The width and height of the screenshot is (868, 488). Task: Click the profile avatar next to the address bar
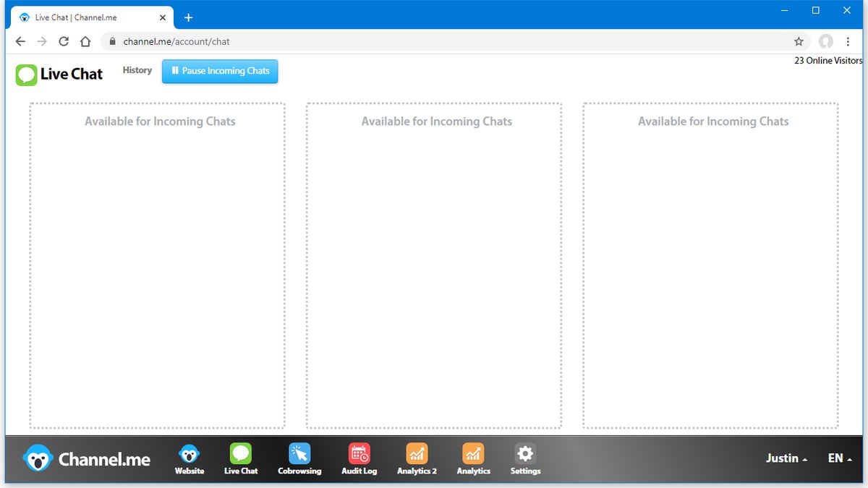click(825, 41)
